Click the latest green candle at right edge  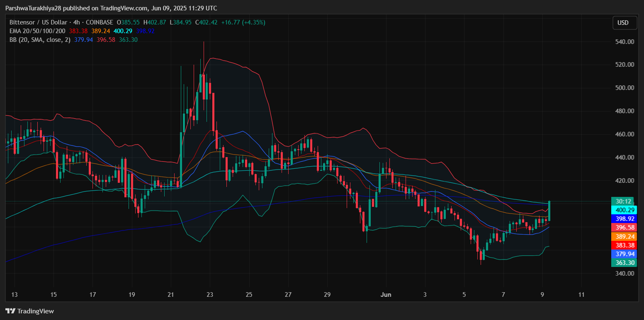pyautogui.click(x=549, y=211)
